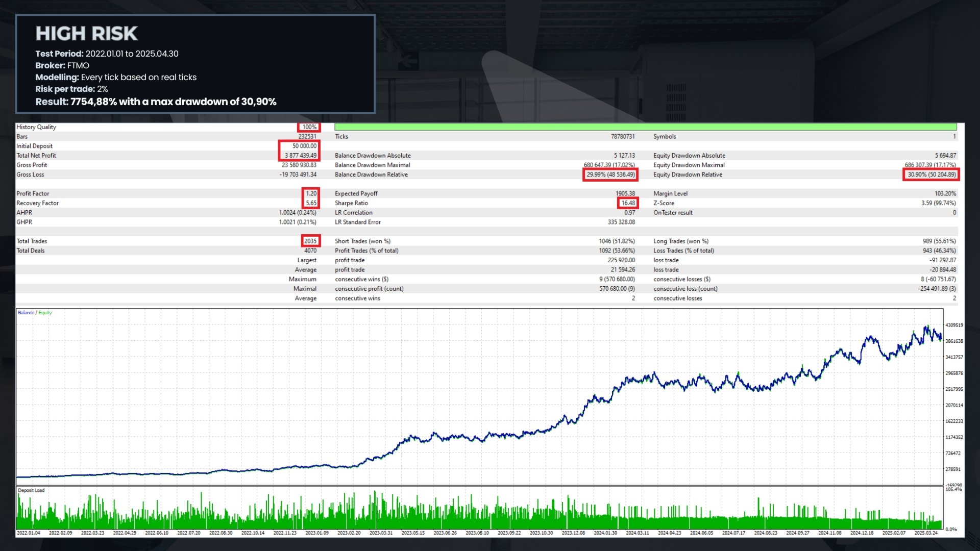Select the Total Trades 2035 value
The image size is (980, 551).
pos(310,241)
